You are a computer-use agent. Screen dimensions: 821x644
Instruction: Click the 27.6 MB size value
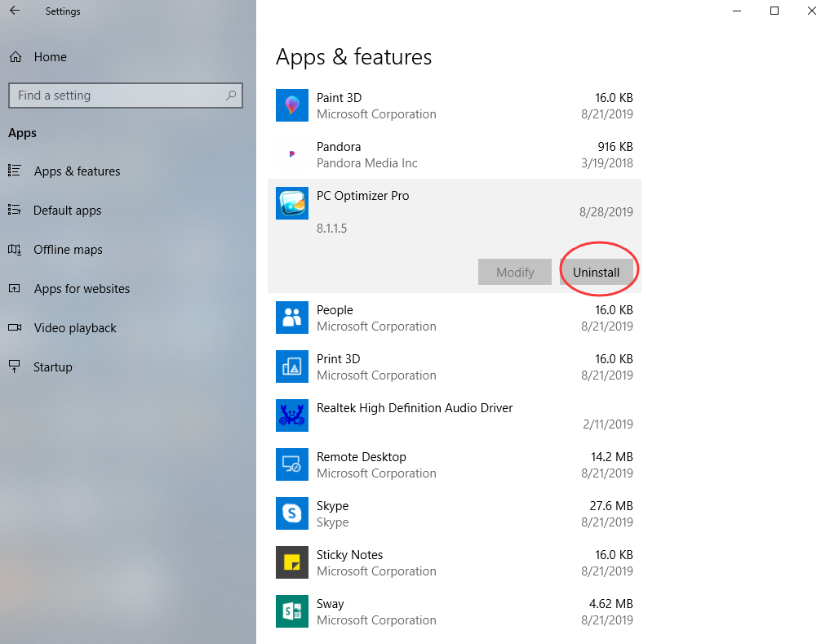[x=611, y=506]
